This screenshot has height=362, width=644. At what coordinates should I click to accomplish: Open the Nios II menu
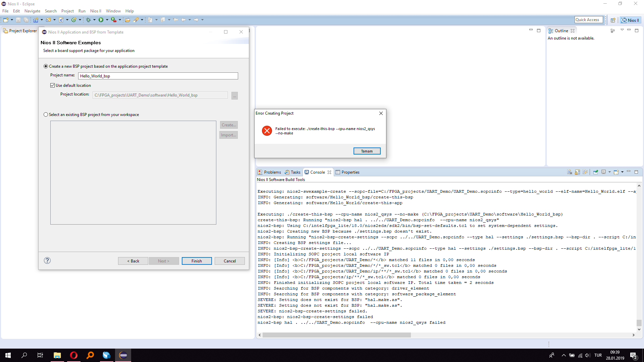click(96, 11)
